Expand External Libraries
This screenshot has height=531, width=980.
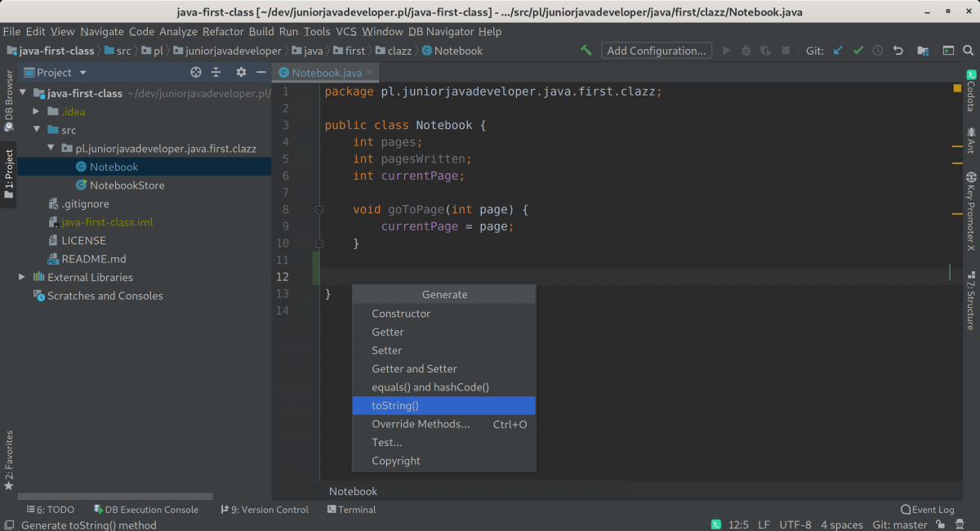point(21,277)
